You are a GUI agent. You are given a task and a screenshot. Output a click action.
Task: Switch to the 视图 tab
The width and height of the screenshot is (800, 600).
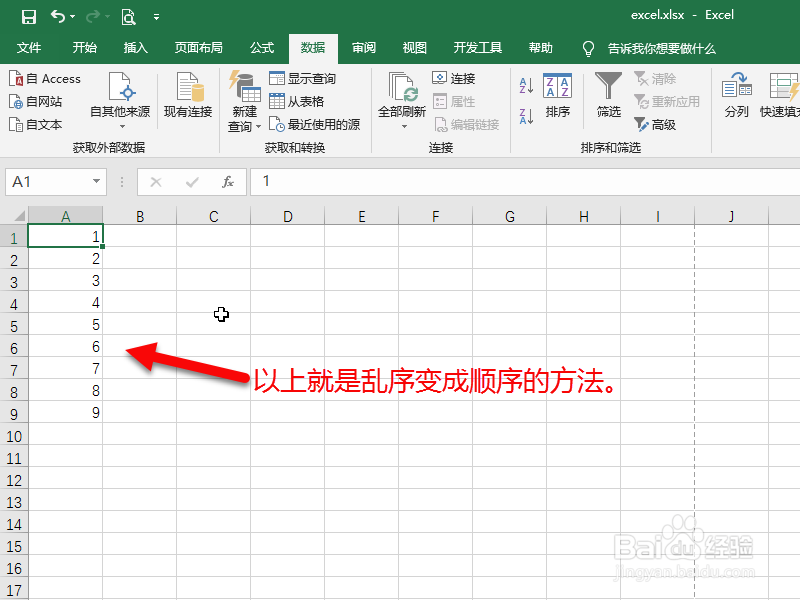click(414, 48)
